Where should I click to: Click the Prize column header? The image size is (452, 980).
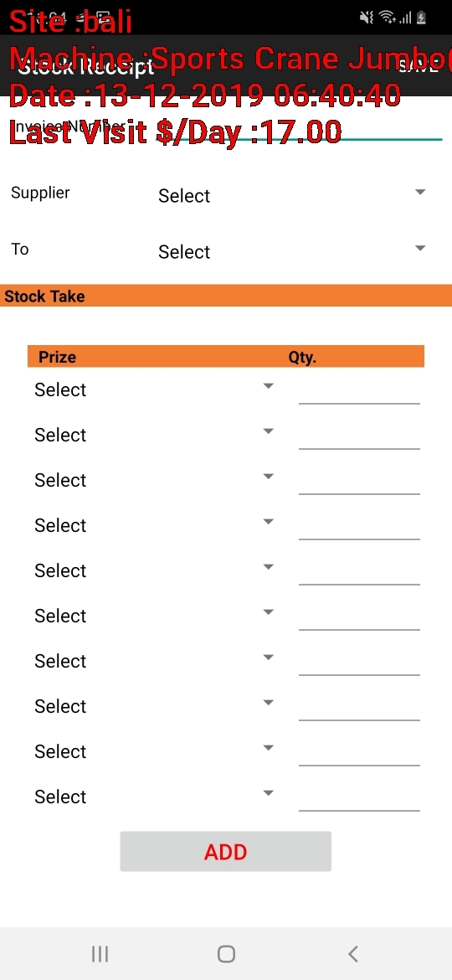click(x=58, y=357)
